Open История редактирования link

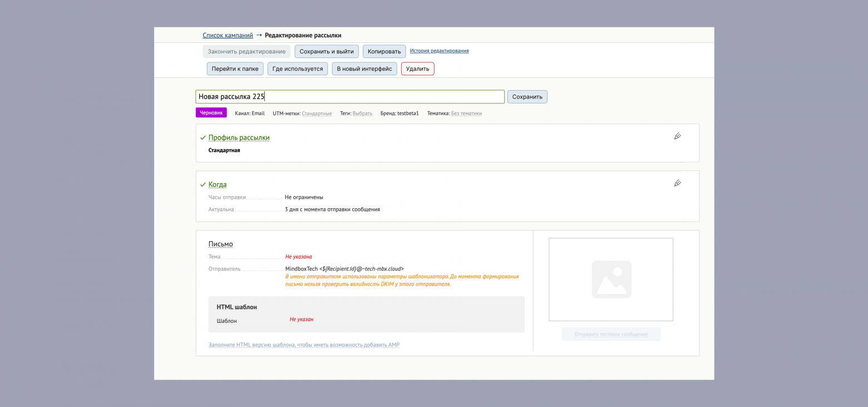pyautogui.click(x=439, y=51)
